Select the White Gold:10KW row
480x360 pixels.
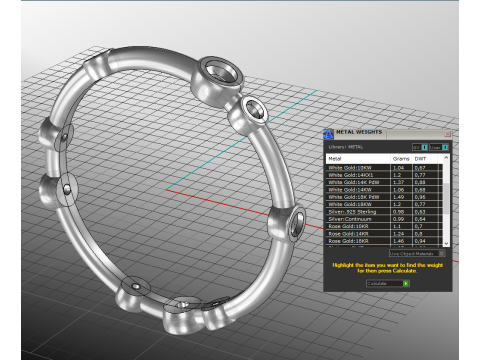point(384,168)
